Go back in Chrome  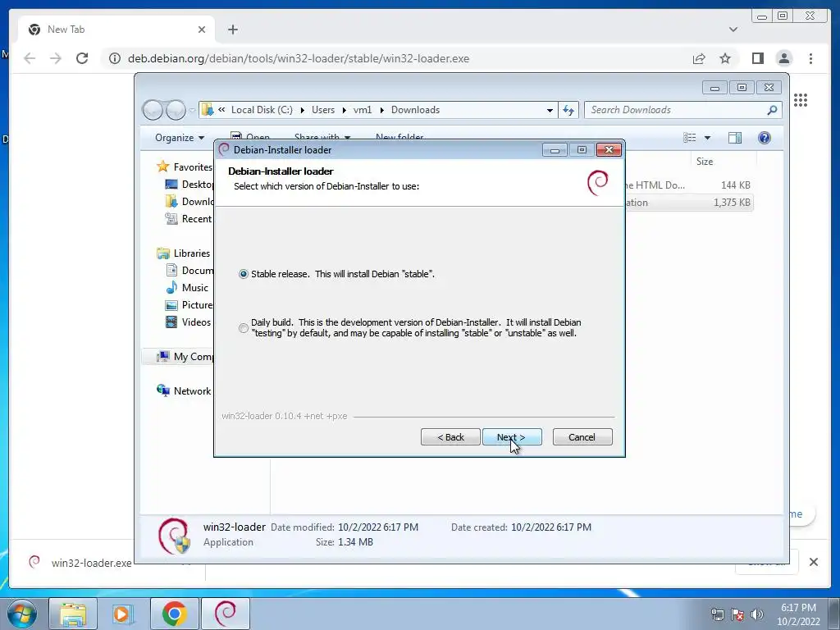[30, 58]
